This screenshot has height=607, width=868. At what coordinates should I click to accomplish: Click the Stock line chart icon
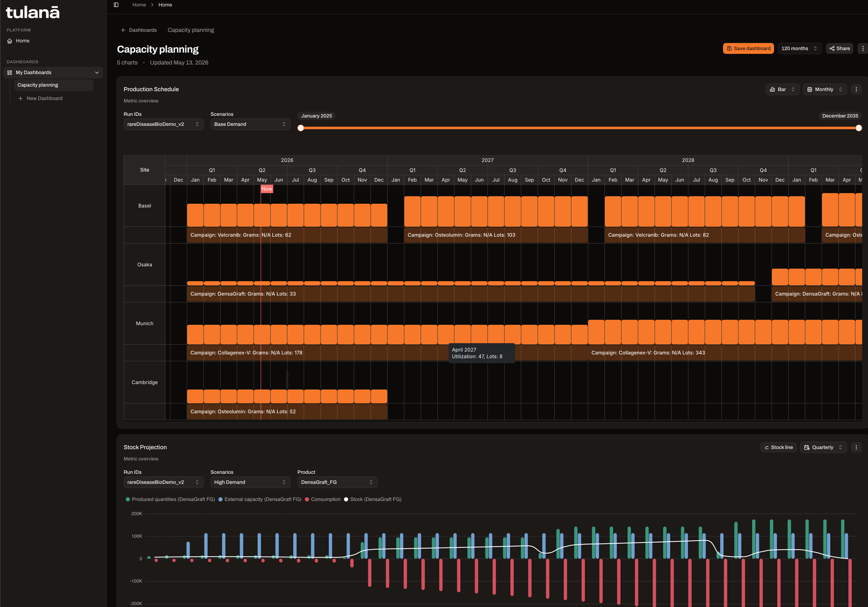(767, 447)
